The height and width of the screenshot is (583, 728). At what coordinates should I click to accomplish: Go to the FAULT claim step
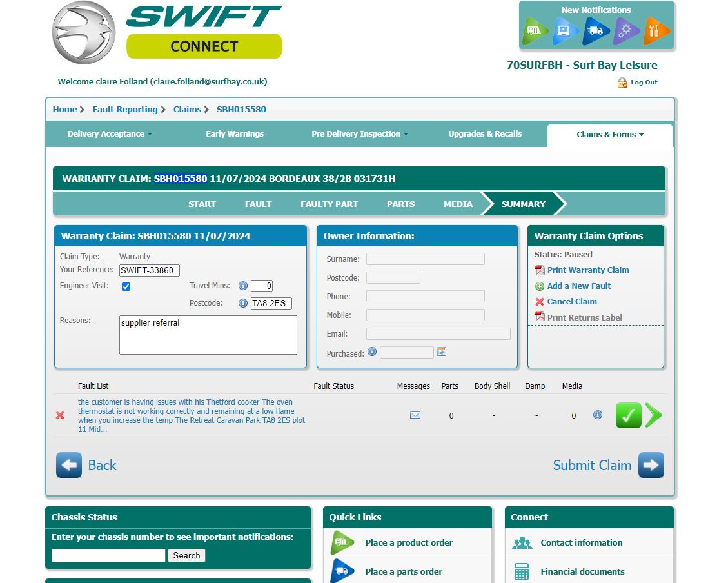[x=258, y=204]
